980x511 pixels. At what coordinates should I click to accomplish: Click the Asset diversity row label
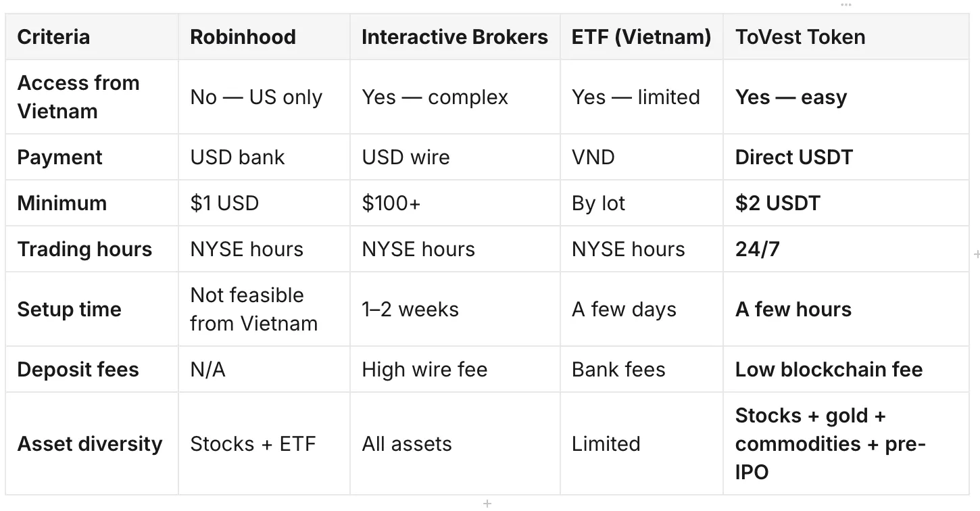click(x=92, y=443)
